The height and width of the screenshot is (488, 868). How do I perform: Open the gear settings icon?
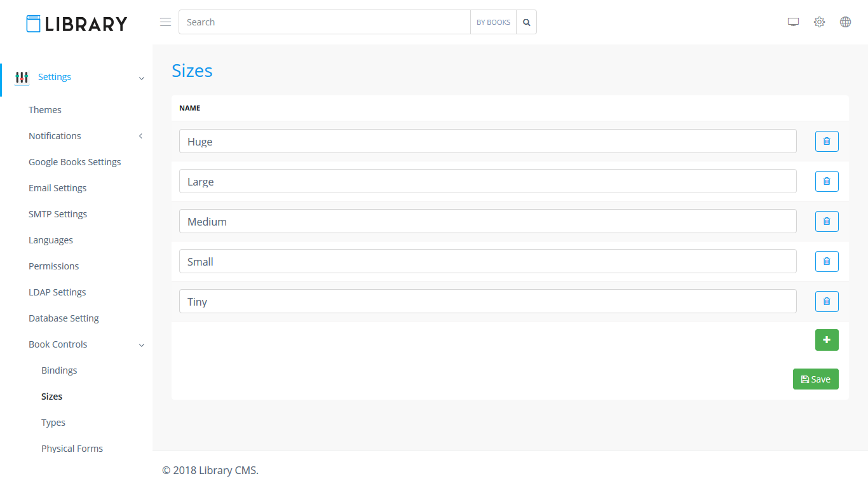point(819,22)
